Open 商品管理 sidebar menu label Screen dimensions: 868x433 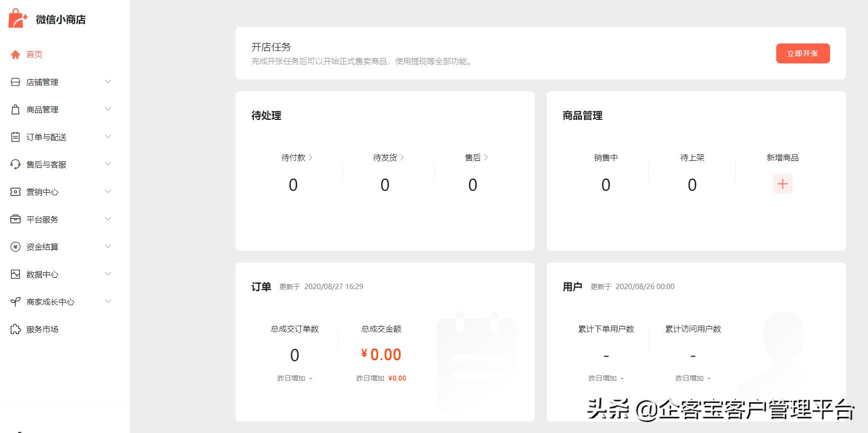point(42,109)
